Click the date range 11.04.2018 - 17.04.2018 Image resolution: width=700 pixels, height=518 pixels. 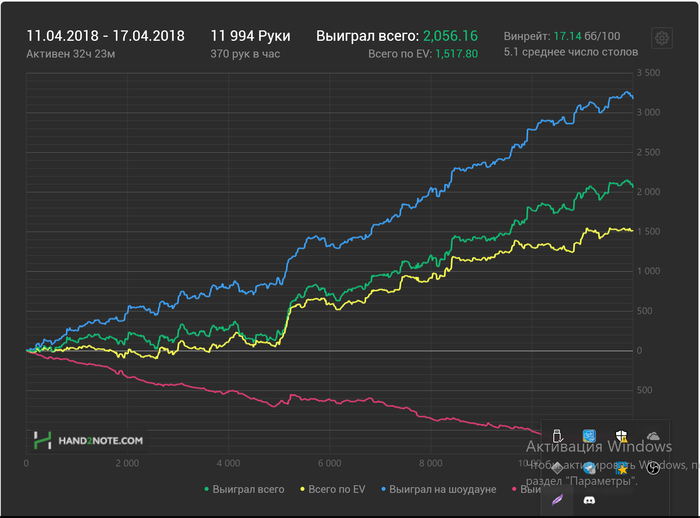pyautogui.click(x=105, y=36)
